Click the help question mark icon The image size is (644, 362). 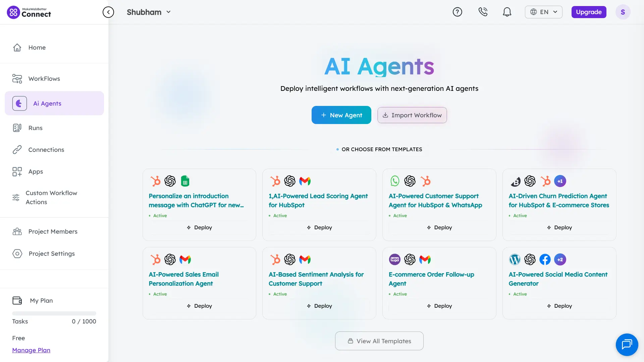pos(457,12)
